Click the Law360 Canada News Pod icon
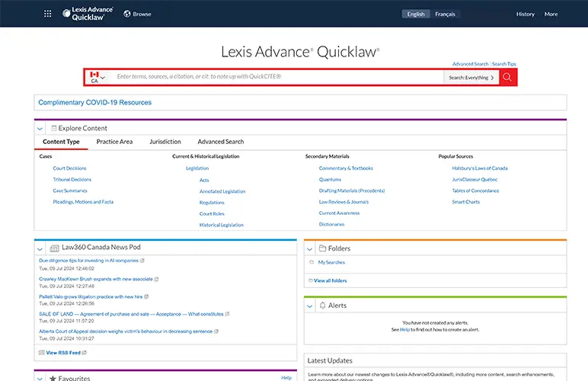This screenshot has height=381, width=588. (54, 248)
